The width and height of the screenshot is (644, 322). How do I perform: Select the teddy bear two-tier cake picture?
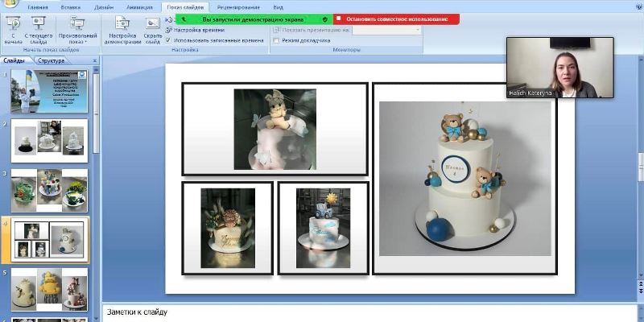point(465,179)
